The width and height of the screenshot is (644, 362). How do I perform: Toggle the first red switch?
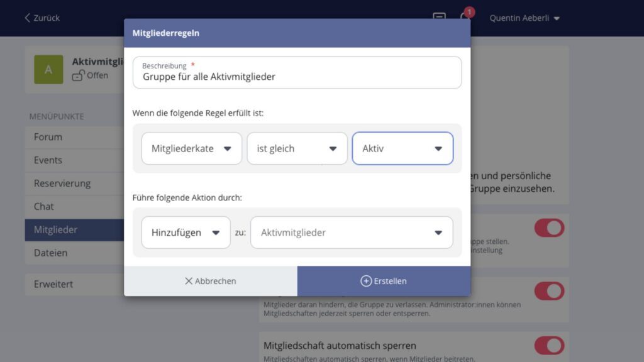pyautogui.click(x=549, y=228)
